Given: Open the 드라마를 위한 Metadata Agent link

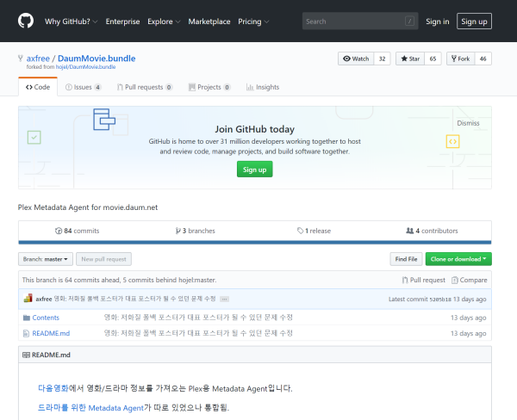Looking at the screenshot, I should click(90, 407).
